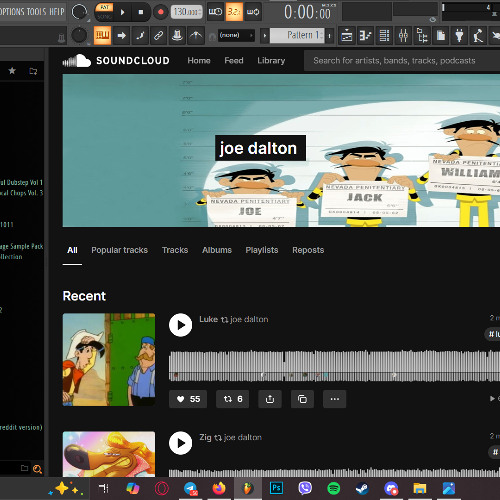Toggle the arrow step-edit button
500x500 pixels.
click(x=122, y=35)
